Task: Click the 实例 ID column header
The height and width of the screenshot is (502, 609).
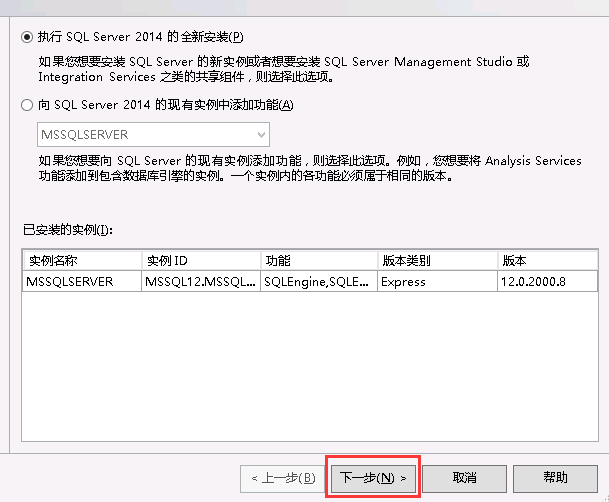Action: pos(201,261)
